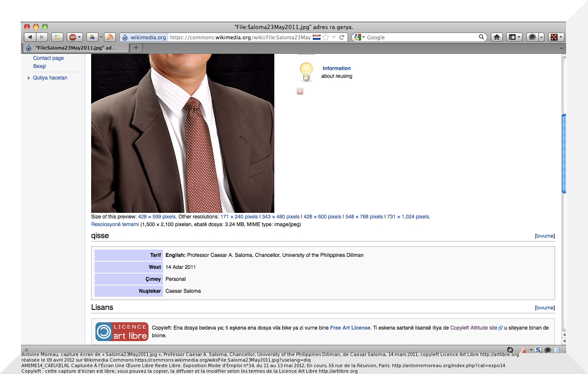588x374 pixels.
Task: Open the RSS feed subscribe icon
Action: coord(110,37)
